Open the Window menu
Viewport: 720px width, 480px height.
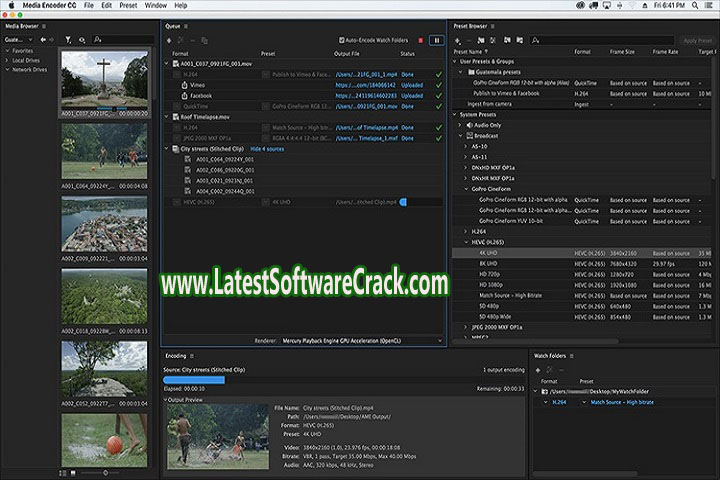(155, 6)
